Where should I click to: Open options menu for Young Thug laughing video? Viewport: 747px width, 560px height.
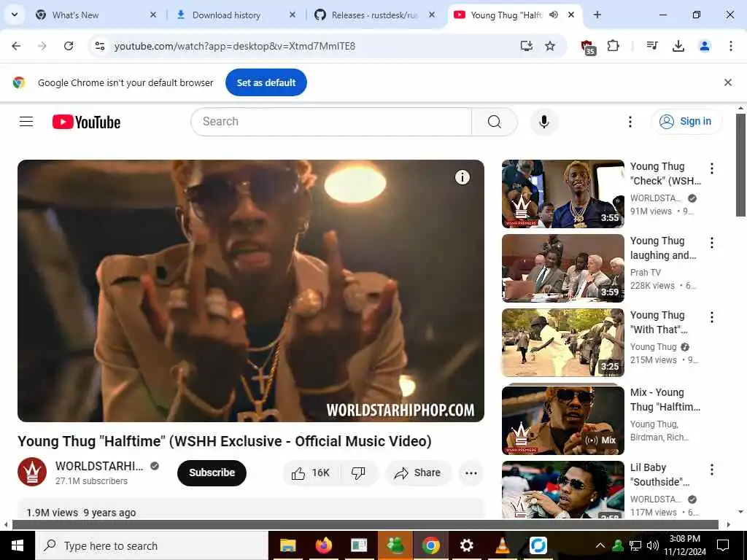712,243
